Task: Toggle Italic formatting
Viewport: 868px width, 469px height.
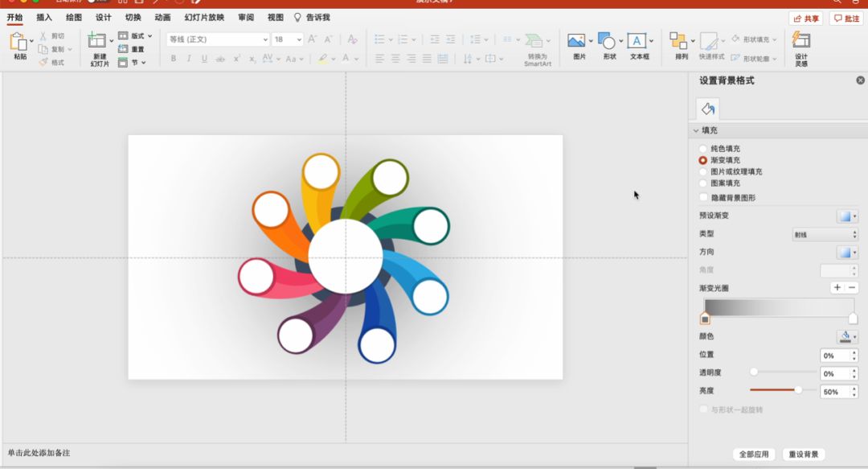Action: pos(189,58)
